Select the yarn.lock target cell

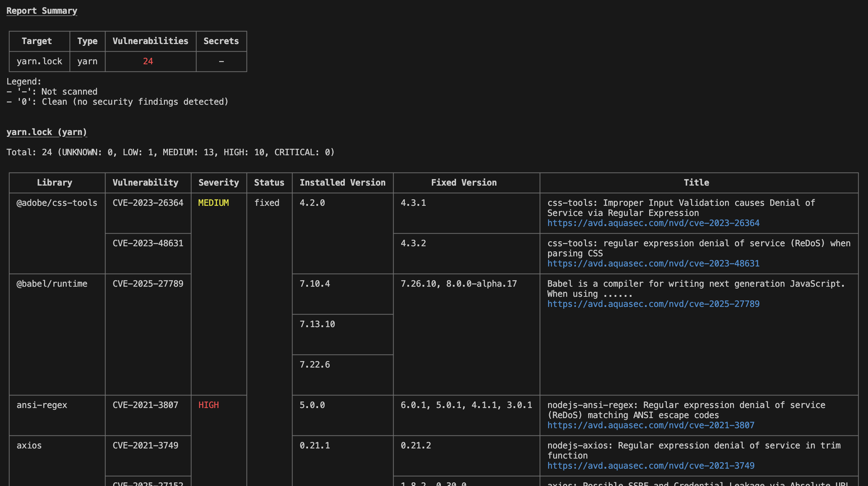(39, 61)
